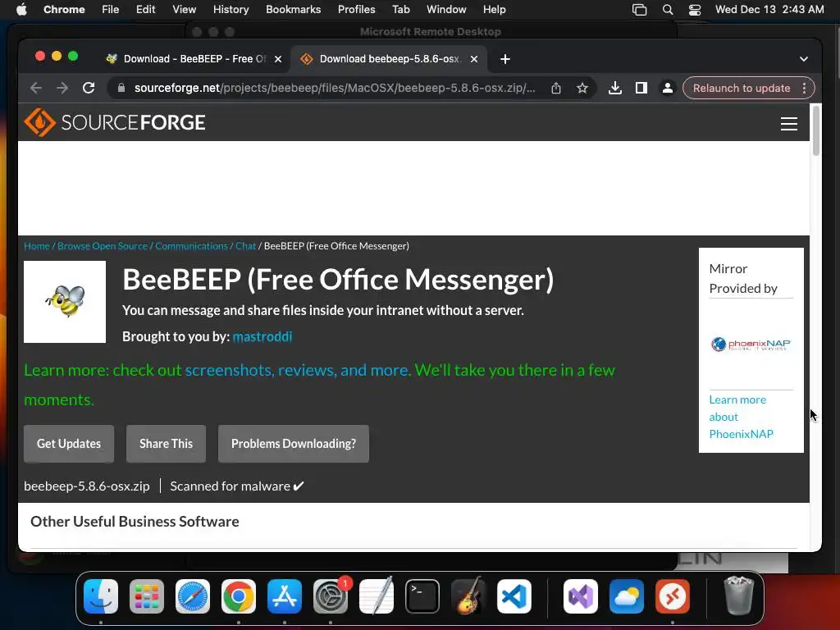Bookmark this page with the star
Image resolution: width=840 pixels, height=630 pixels.
[582, 88]
